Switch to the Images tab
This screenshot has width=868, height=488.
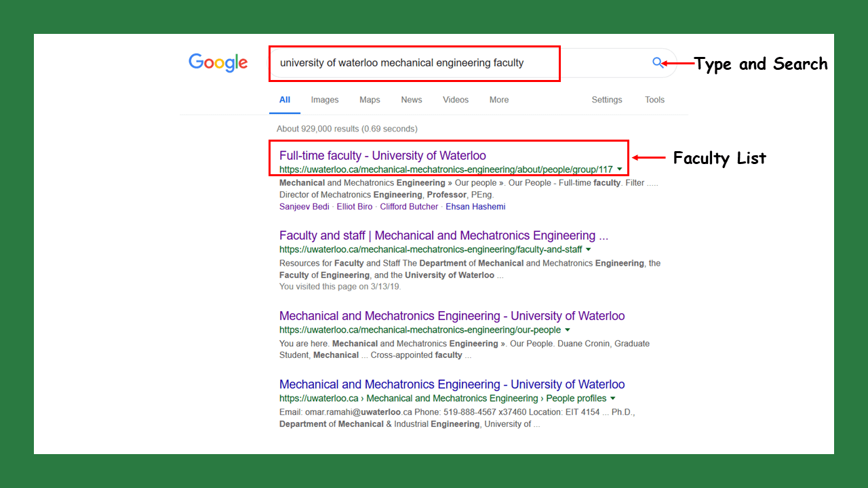(x=325, y=100)
